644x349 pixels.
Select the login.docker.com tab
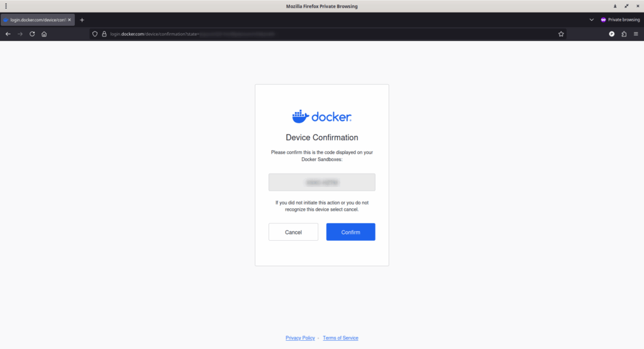37,19
